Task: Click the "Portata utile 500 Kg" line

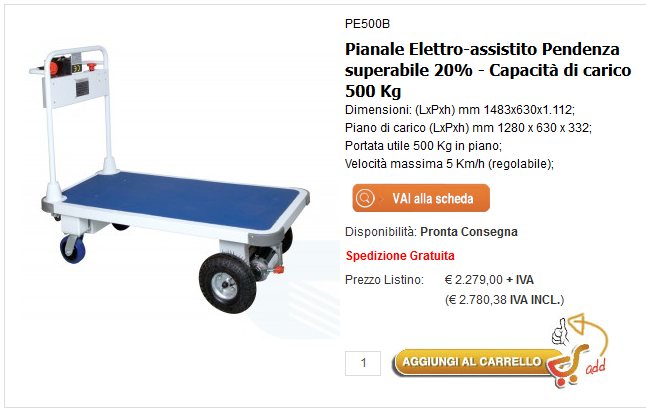Action: point(423,145)
